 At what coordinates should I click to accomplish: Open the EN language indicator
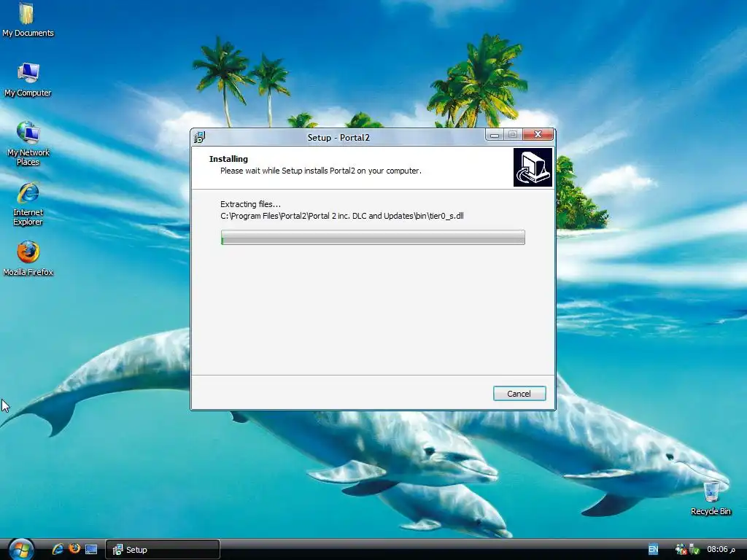[x=653, y=549]
